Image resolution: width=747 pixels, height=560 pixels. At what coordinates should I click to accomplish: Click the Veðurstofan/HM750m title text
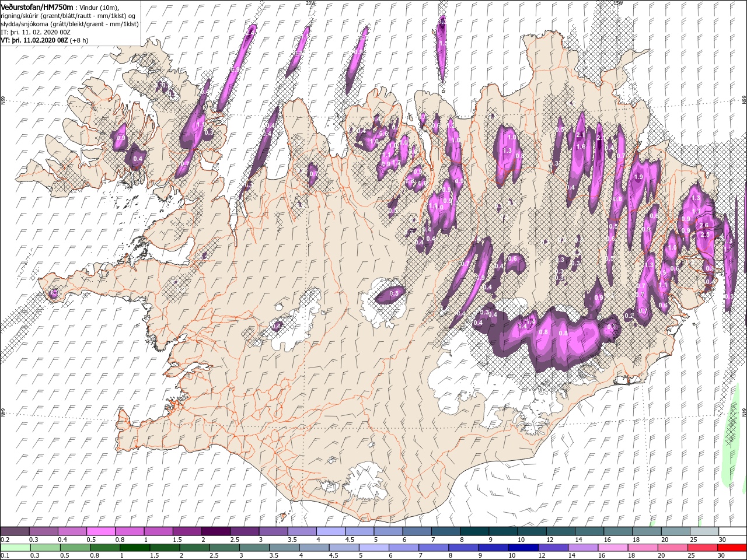(37, 6)
